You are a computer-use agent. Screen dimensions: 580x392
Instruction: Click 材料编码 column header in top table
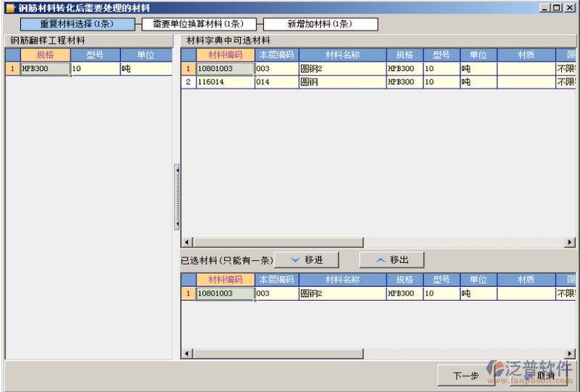225,55
